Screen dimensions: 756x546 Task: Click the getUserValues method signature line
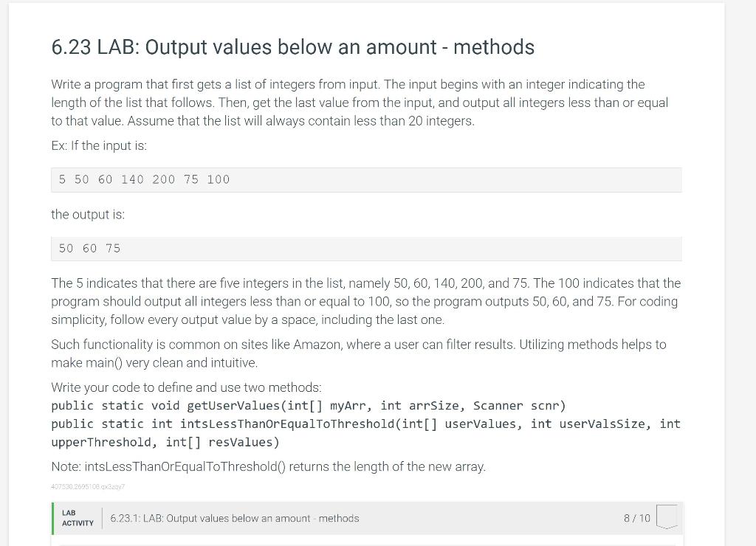pyautogui.click(x=309, y=406)
